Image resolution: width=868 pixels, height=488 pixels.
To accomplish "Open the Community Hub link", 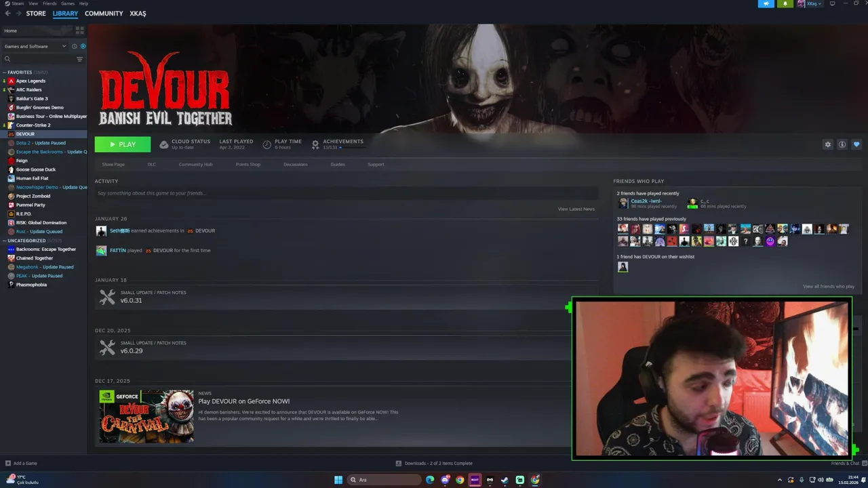I will click(x=195, y=164).
